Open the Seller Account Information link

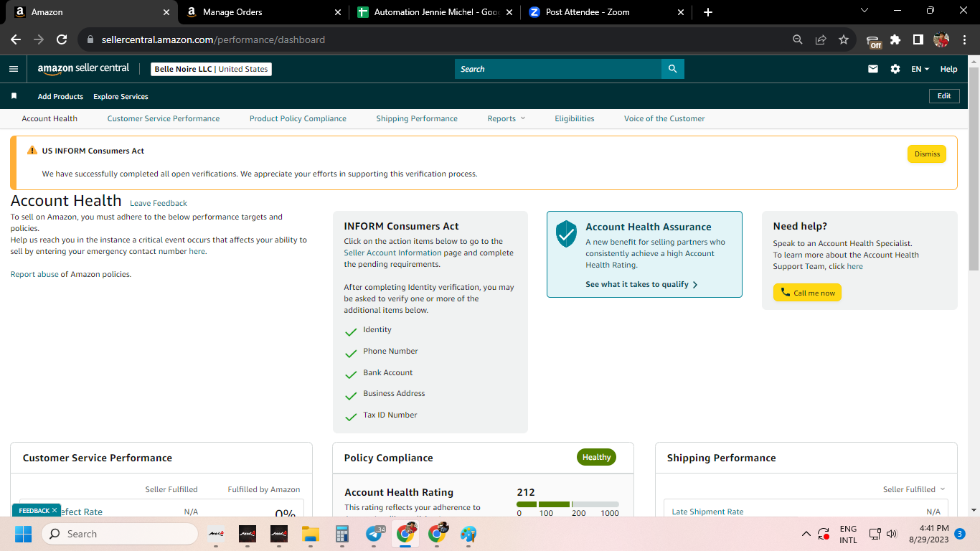coord(392,253)
